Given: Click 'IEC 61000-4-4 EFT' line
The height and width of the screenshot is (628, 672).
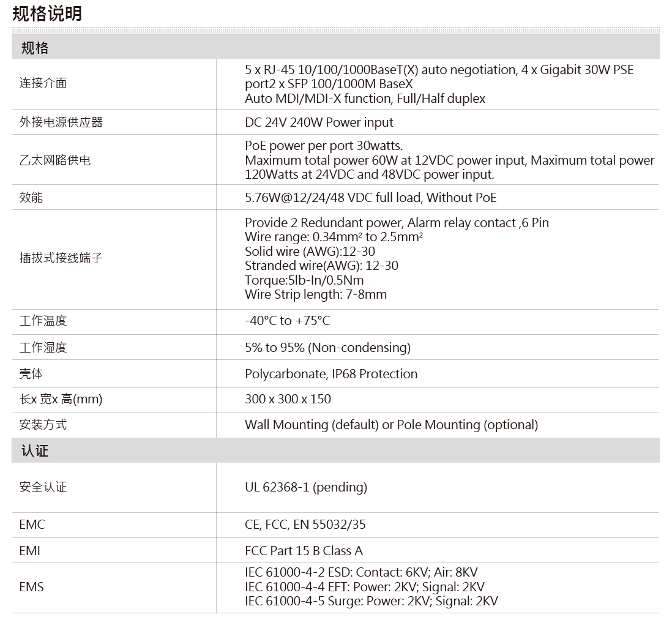Looking at the screenshot, I should tap(365, 587).
